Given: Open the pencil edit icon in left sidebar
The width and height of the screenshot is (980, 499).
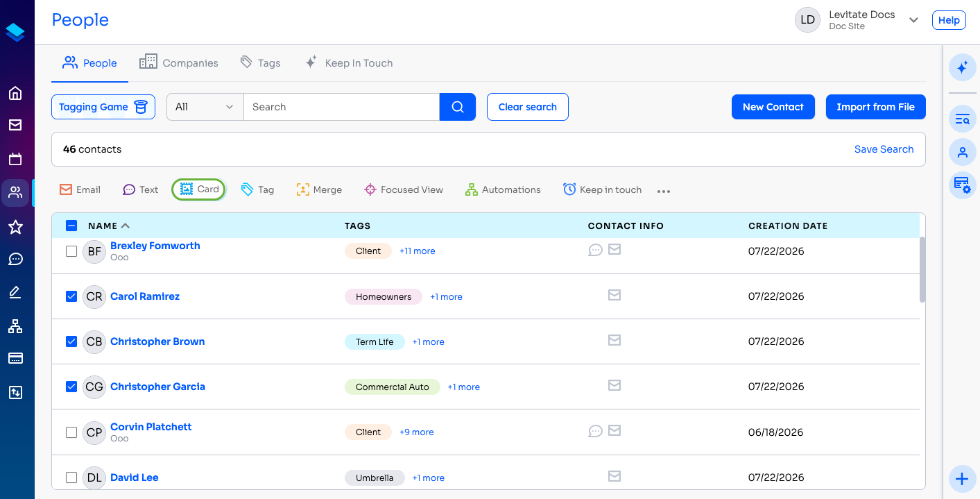Looking at the screenshot, I should pos(15,292).
